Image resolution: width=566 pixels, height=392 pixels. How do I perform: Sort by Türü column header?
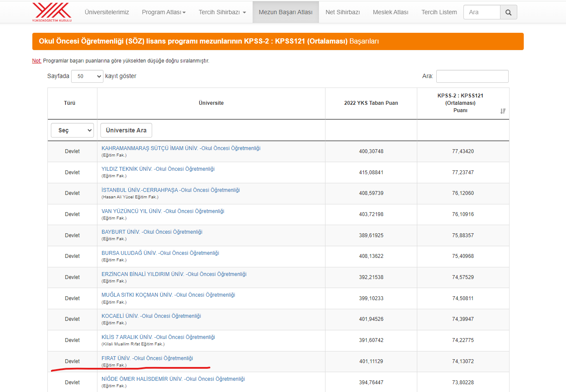coord(72,103)
